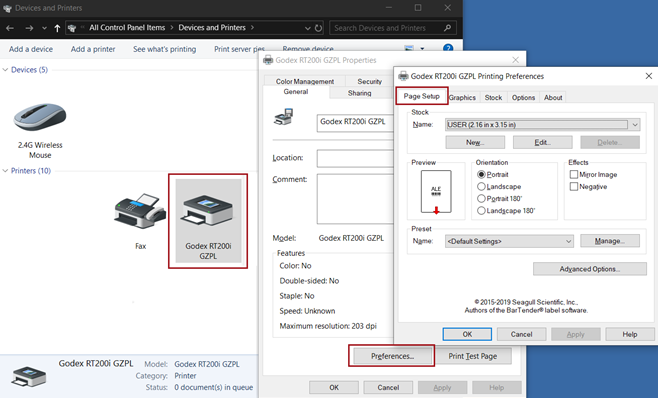Click Print server properties in toolbar
The image size is (658, 398).
pos(239,49)
